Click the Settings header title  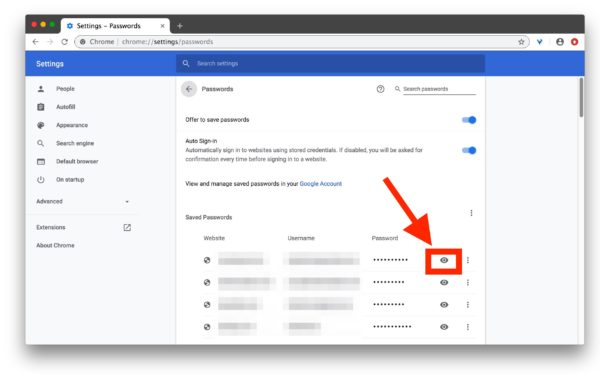coord(50,64)
